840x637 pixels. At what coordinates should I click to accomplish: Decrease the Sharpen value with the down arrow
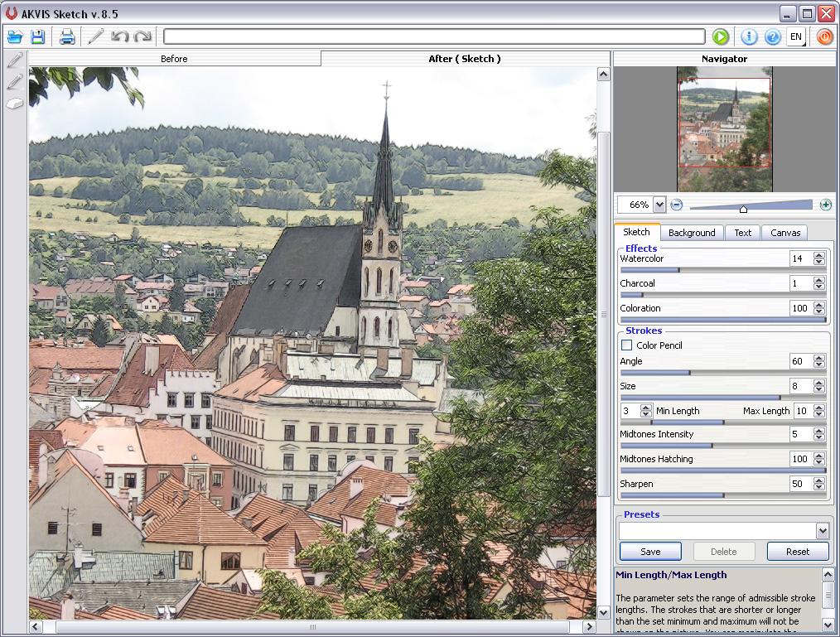tap(819, 488)
